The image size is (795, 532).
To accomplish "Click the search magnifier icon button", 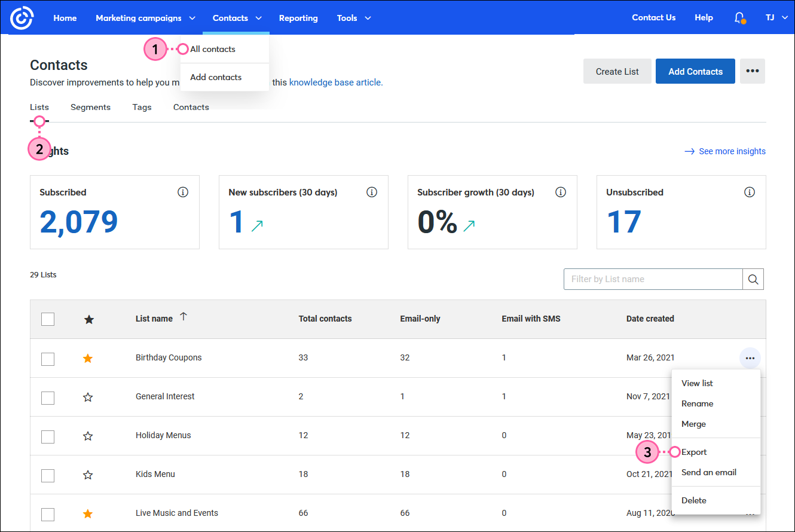I will click(x=753, y=279).
